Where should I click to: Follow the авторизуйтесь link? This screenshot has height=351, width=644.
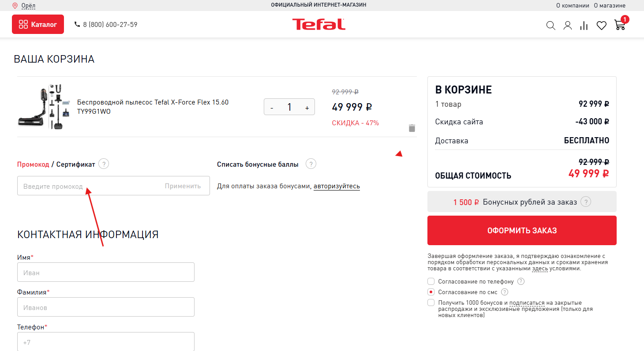337,186
